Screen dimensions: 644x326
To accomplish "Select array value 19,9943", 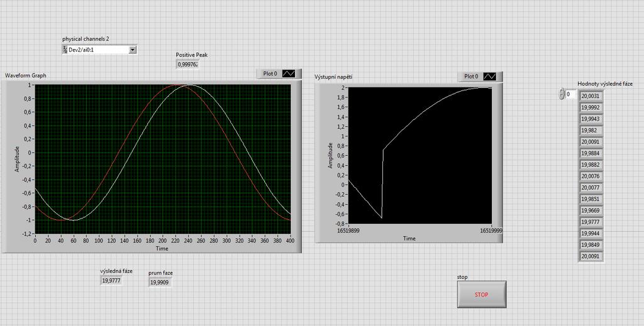I will click(591, 119).
